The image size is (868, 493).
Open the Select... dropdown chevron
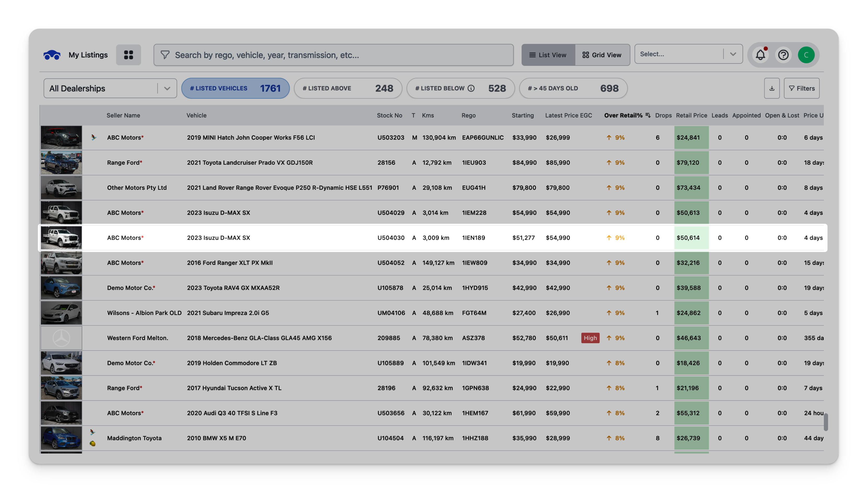click(x=733, y=54)
